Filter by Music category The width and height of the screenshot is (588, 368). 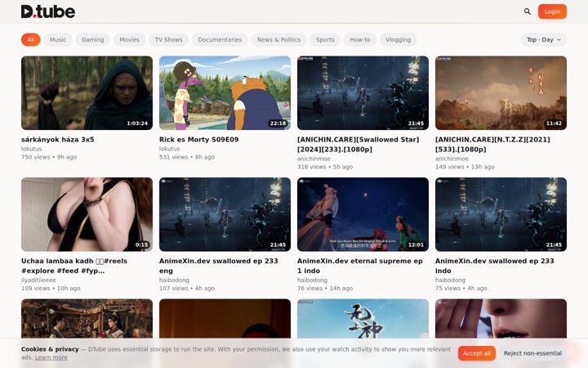click(x=58, y=39)
